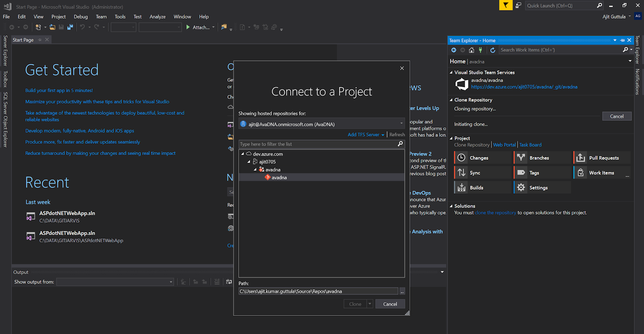644x334 pixels.
Task: Open the Home page dropdown in Team Explorer
Action: click(x=630, y=61)
